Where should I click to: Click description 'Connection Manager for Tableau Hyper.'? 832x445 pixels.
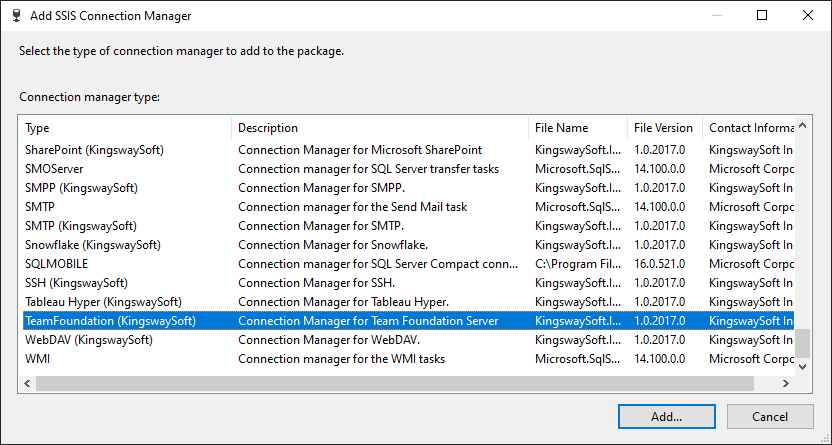(x=344, y=302)
